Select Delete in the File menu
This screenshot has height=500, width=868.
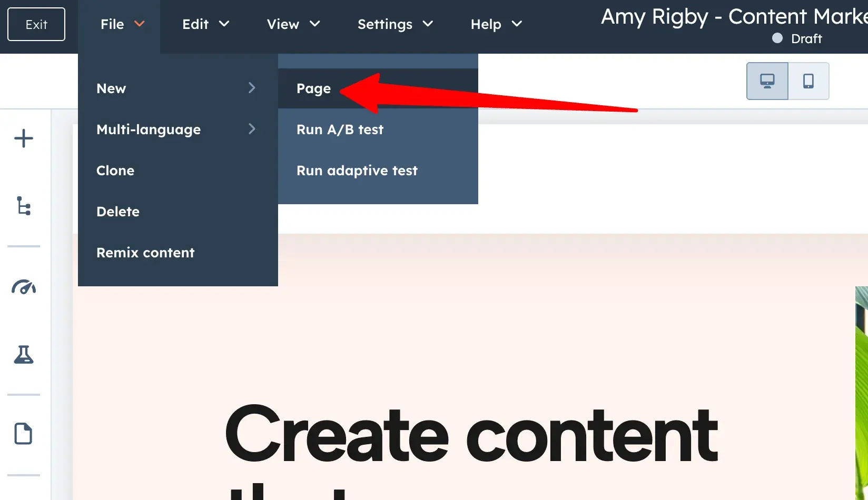pos(118,212)
